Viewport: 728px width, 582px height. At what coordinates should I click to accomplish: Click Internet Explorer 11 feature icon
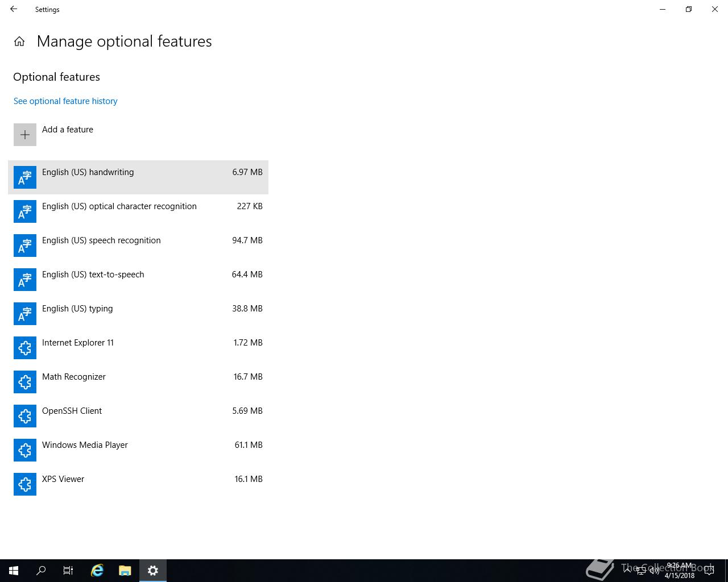pyautogui.click(x=25, y=348)
